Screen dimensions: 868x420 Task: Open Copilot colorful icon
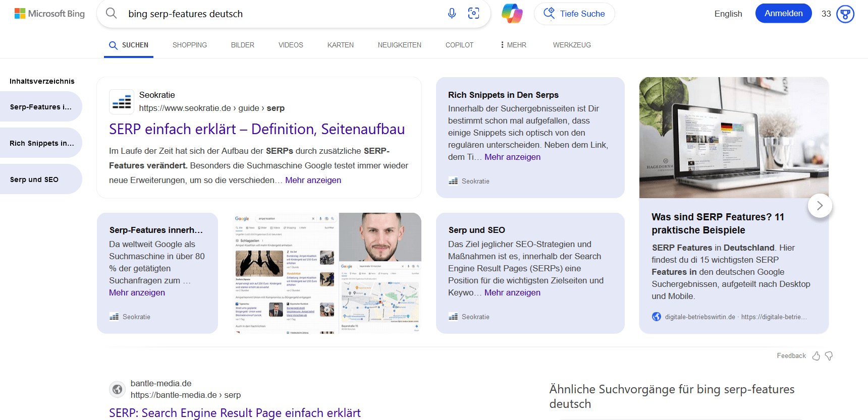point(512,14)
